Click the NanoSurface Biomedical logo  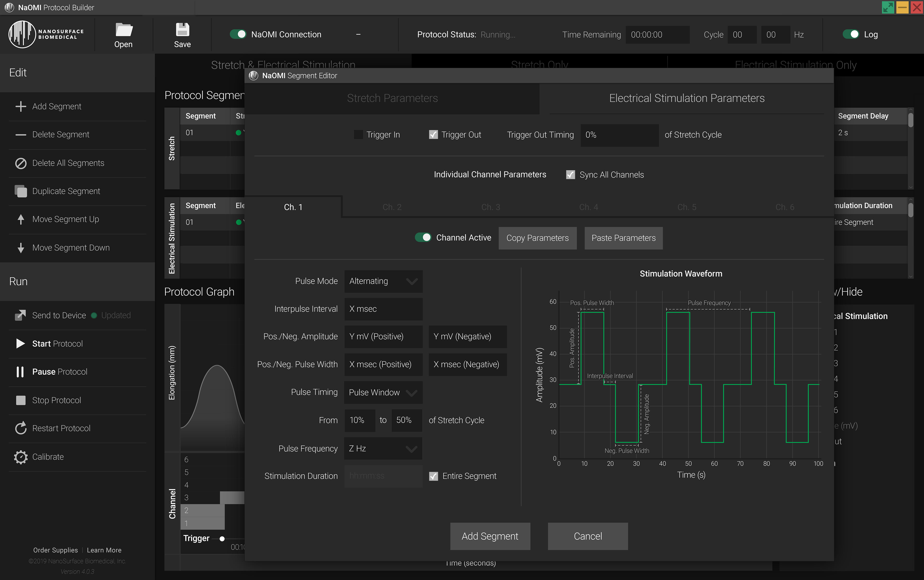pos(46,35)
